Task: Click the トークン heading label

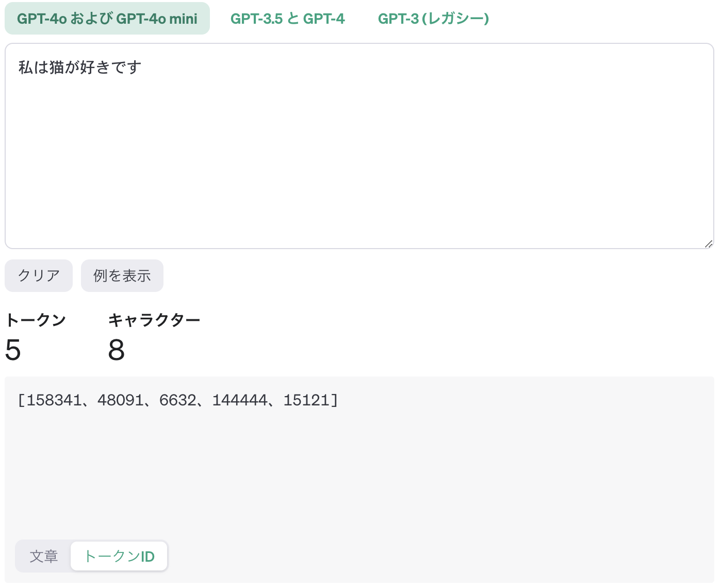Action: [x=36, y=320]
